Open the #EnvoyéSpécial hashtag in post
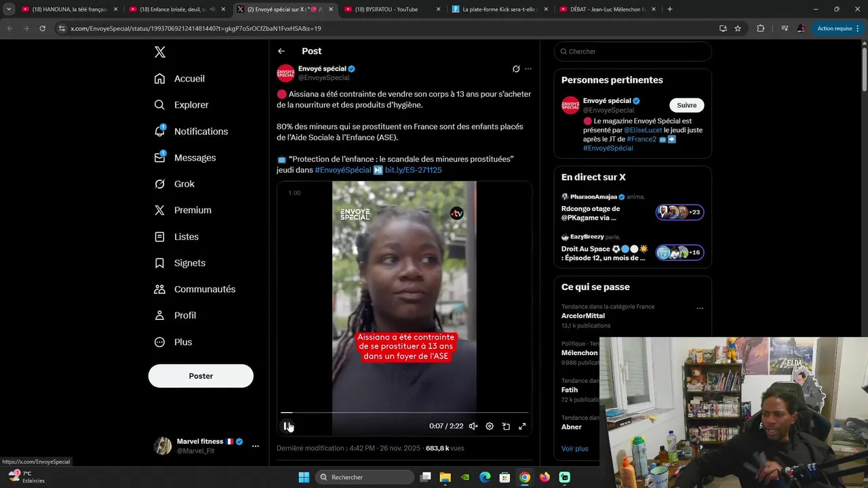 click(x=343, y=170)
